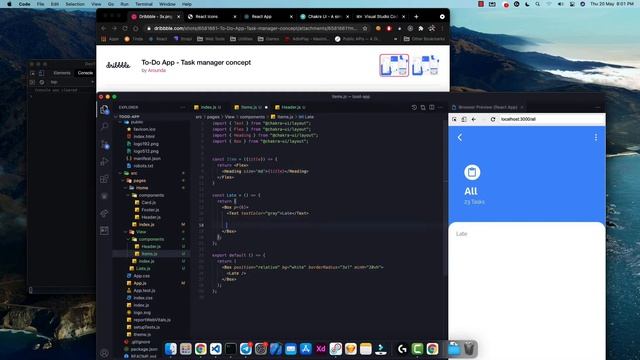Open Card.js in the Explorer
This screenshot has height=360, width=640.
[x=148, y=202]
